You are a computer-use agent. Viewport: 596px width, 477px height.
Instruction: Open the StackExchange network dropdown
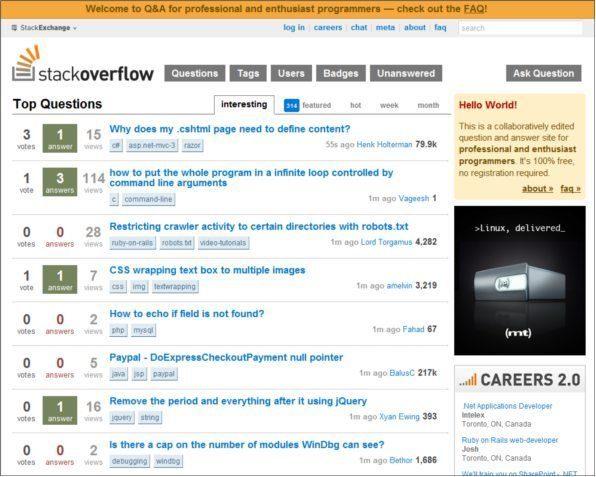point(44,28)
